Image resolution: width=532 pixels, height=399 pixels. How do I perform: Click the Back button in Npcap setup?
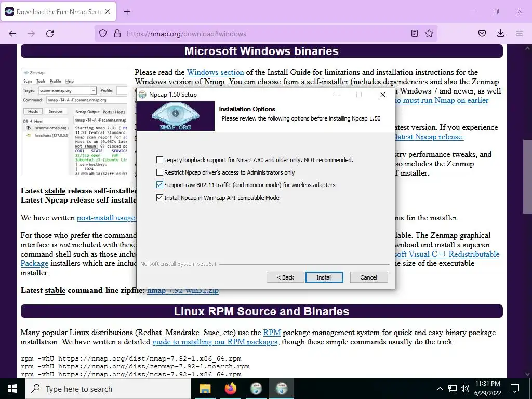285,277
